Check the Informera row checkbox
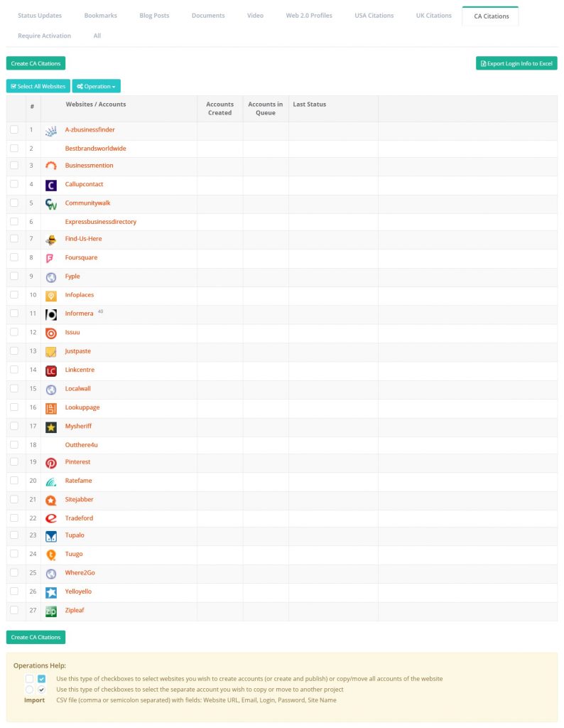564x728 pixels. (14, 314)
